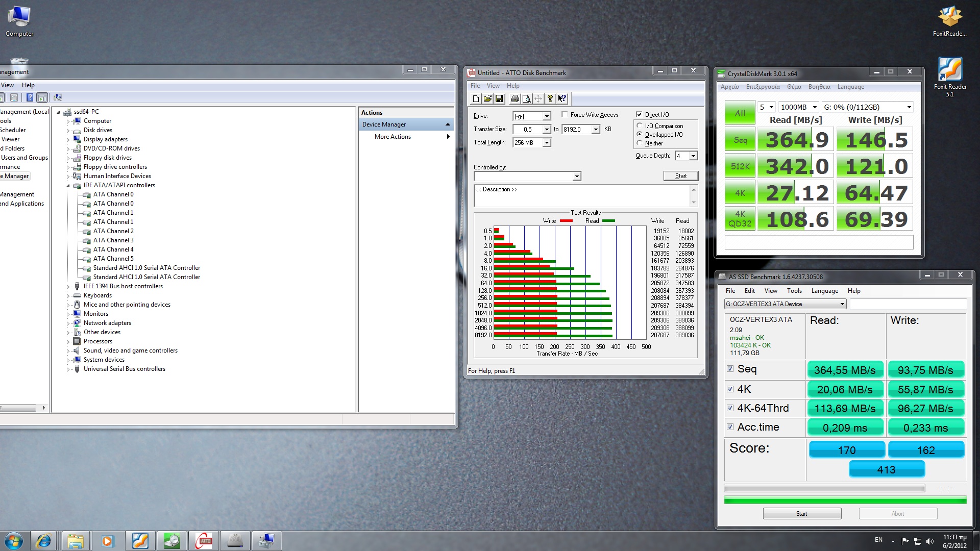This screenshot has width=980, height=551.
Task: Open the Transfer Size end 8192.0 dropdown
Action: point(595,130)
